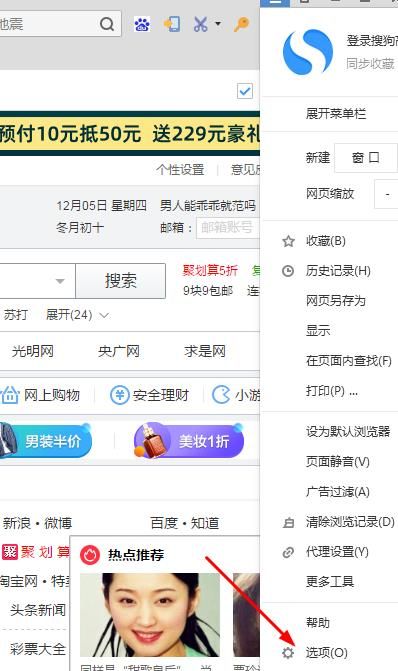This screenshot has height=671, width=398.
Task: Expand the screenshot tool dropdown arrow
Action: [218, 24]
